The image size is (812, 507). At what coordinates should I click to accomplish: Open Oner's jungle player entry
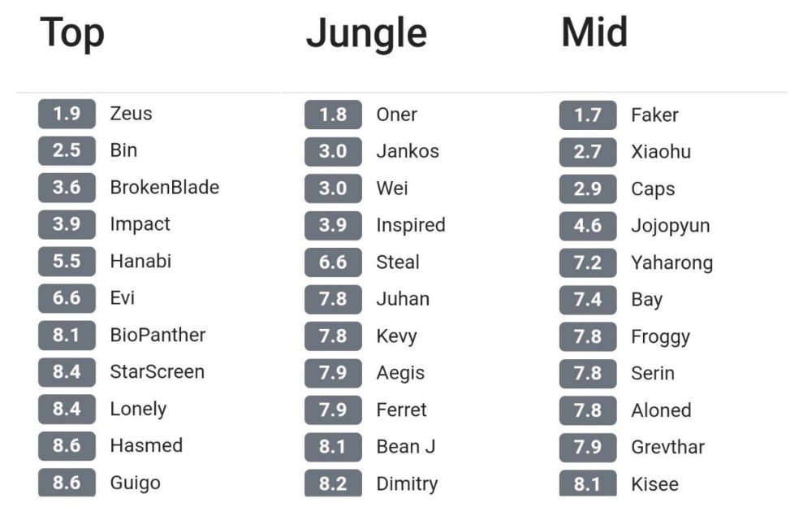pyautogui.click(x=396, y=115)
